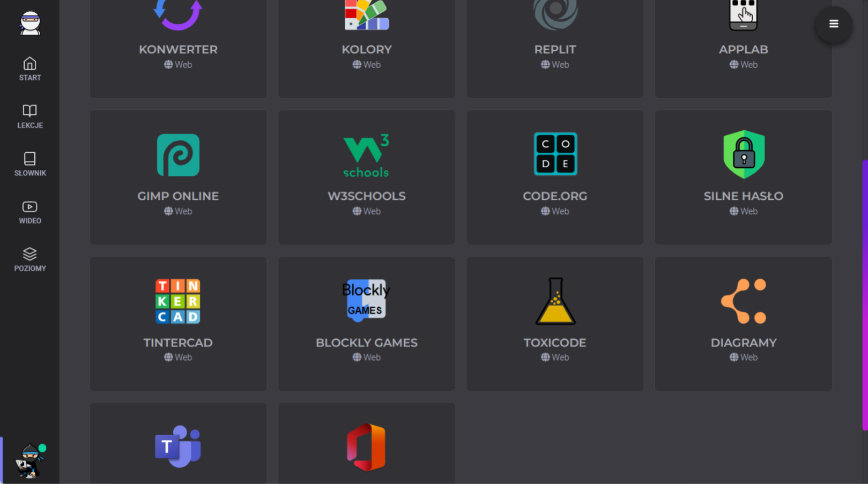Image resolution: width=868 pixels, height=484 pixels.
Task: Open the Poziomy sidebar item
Action: (30, 259)
